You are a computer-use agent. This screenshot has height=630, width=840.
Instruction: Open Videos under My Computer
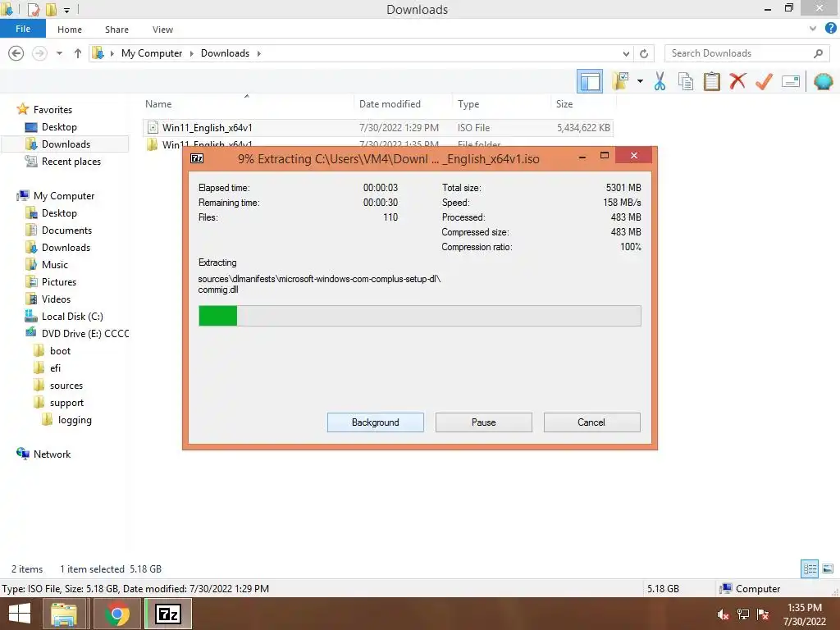pos(56,299)
